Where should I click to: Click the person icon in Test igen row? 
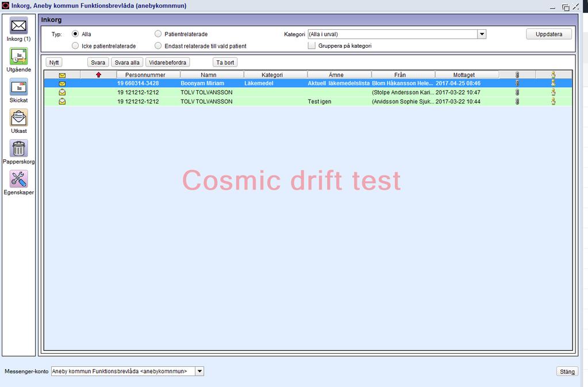coord(554,101)
